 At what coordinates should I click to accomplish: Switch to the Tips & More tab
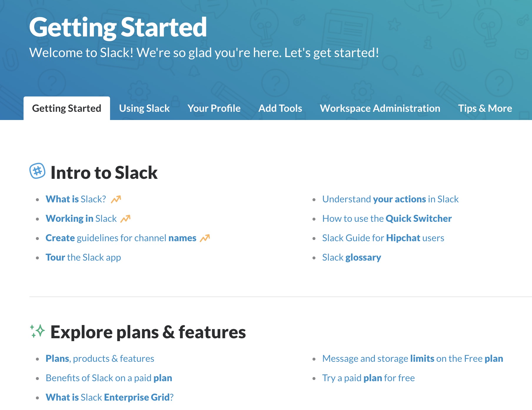[x=485, y=108]
